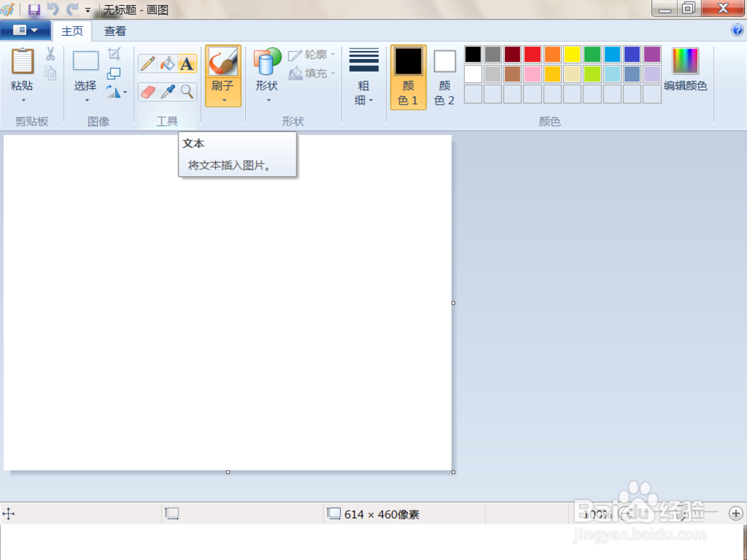Image resolution: width=747 pixels, height=560 pixels.
Task: Click the Brushes tool icon
Action: (x=223, y=62)
